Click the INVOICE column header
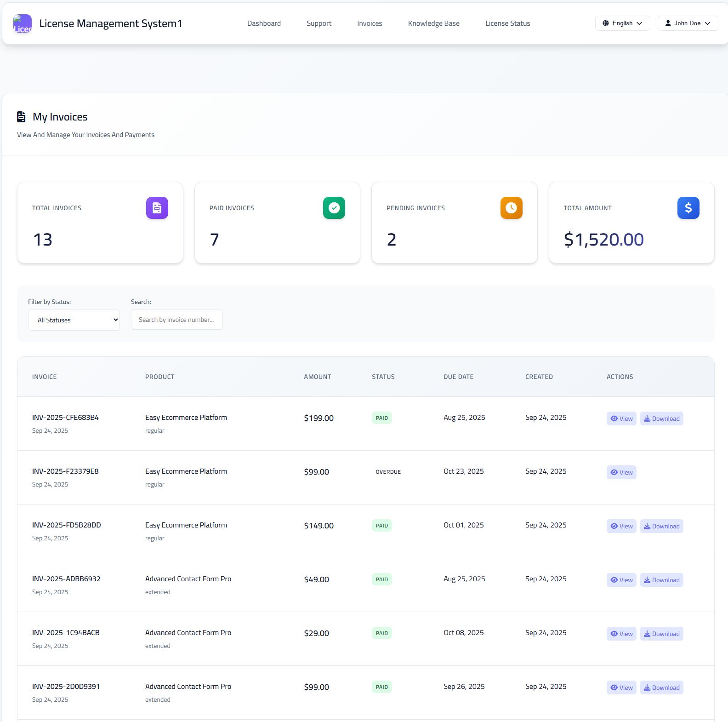728x722 pixels. click(x=45, y=377)
